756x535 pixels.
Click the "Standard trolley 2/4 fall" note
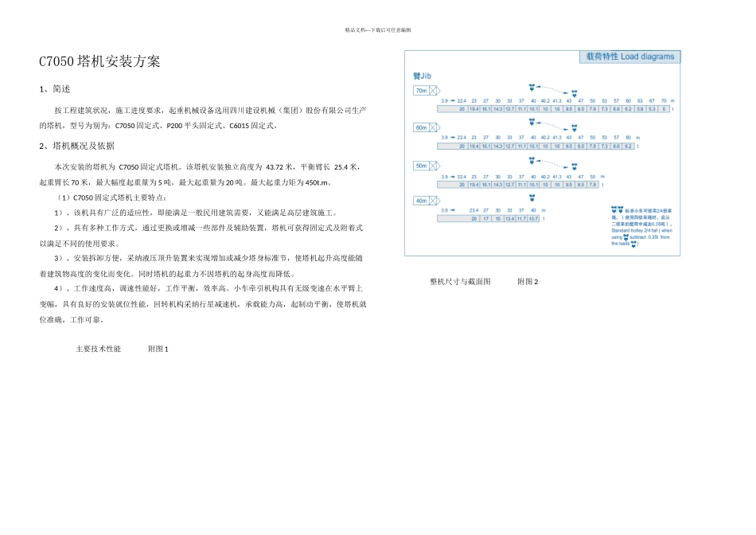pos(641,237)
